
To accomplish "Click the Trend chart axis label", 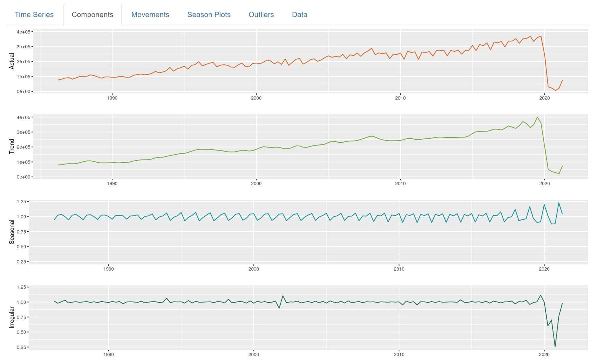I will pyautogui.click(x=12, y=147).
